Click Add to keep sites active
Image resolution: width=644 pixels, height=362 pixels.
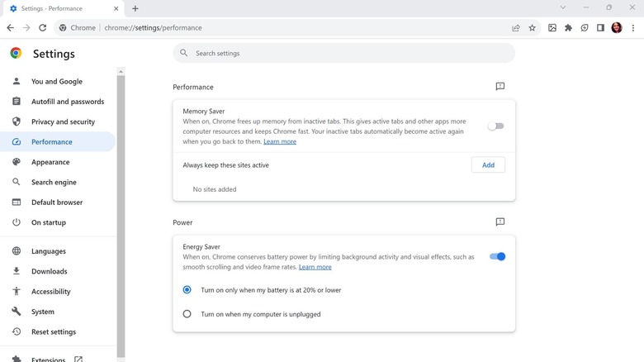click(488, 165)
